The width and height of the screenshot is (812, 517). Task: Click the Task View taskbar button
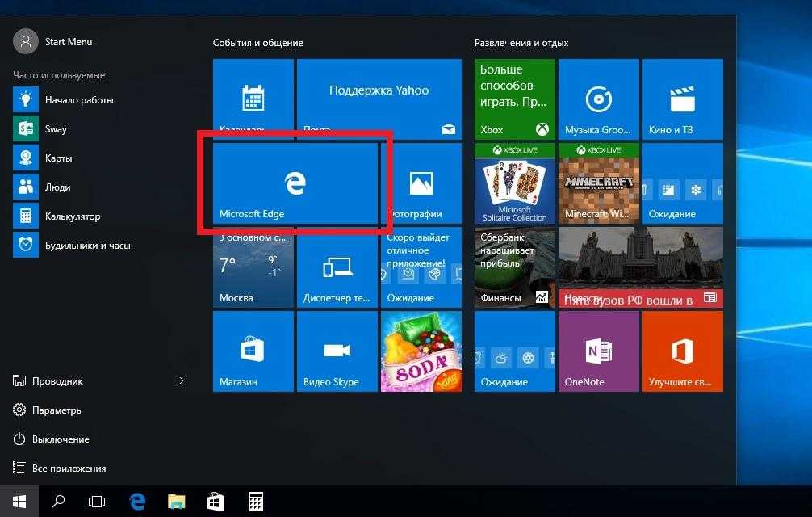[x=97, y=502]
